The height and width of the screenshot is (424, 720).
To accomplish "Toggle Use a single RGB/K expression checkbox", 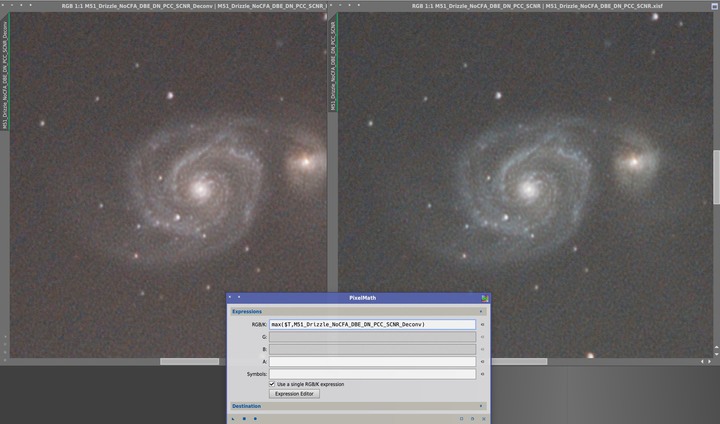I will (x=272, y=384).
